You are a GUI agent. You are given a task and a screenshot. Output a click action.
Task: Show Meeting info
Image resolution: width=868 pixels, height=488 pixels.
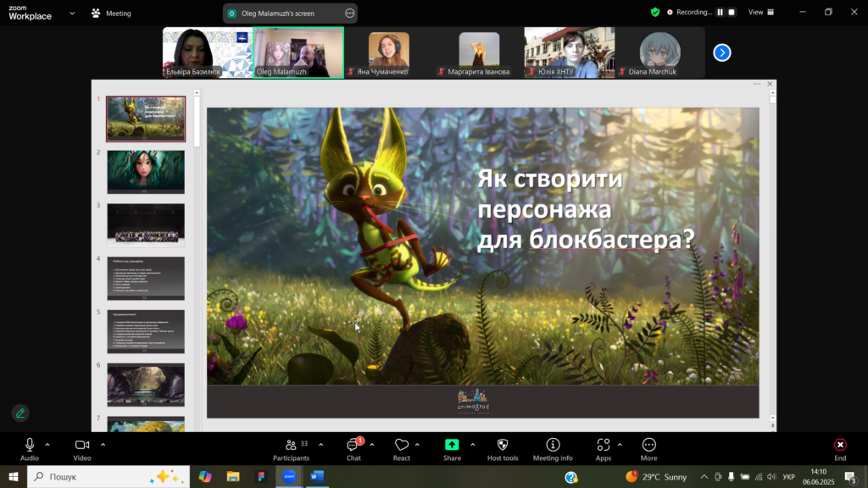point(553,449)
